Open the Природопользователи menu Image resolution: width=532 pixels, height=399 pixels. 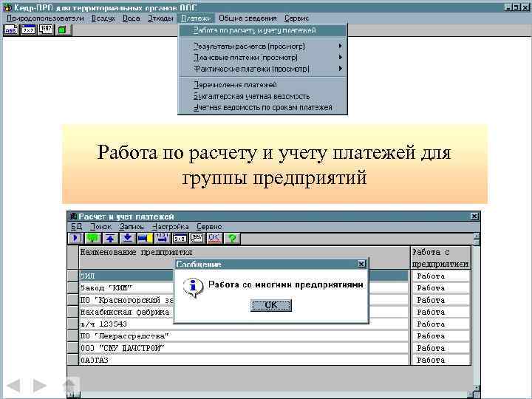[45, 18]
